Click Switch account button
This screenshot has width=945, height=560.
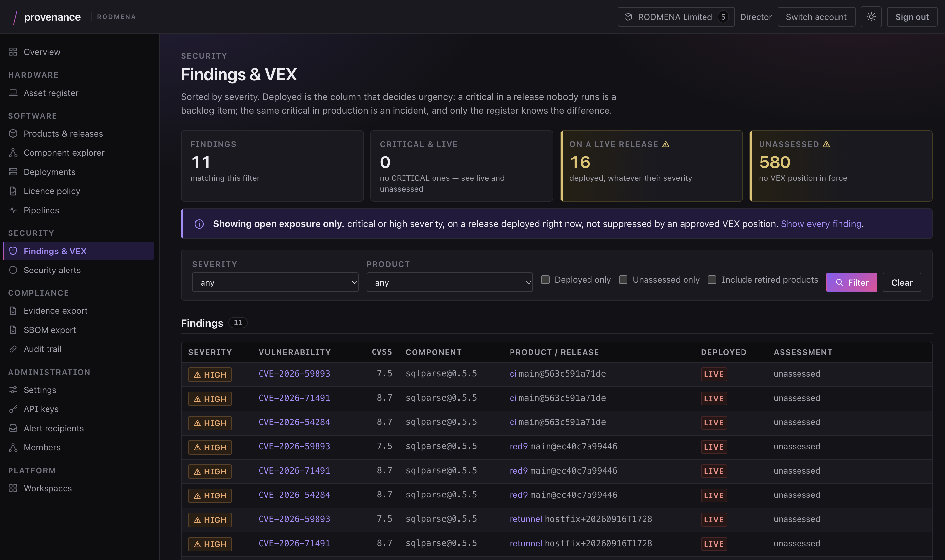coord(816,17)
